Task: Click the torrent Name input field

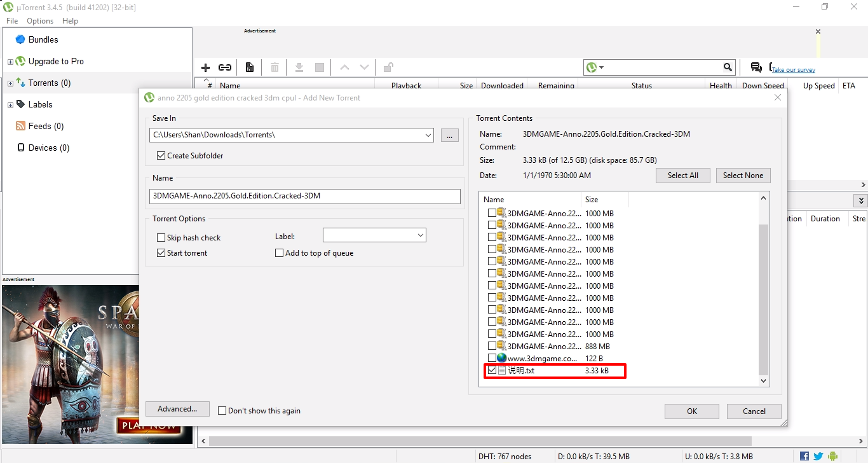Action: click(305, 196)
